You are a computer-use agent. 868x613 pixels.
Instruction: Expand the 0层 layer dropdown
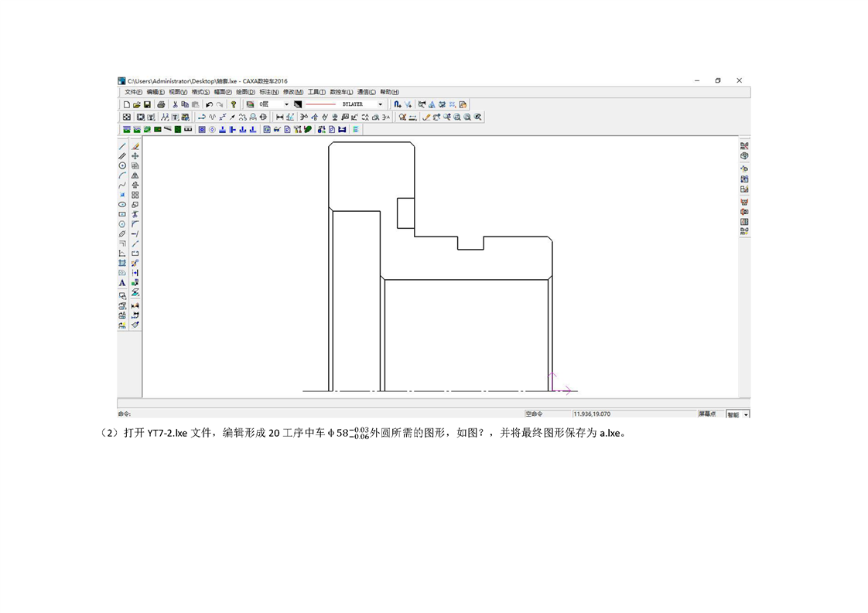point(286,104)
